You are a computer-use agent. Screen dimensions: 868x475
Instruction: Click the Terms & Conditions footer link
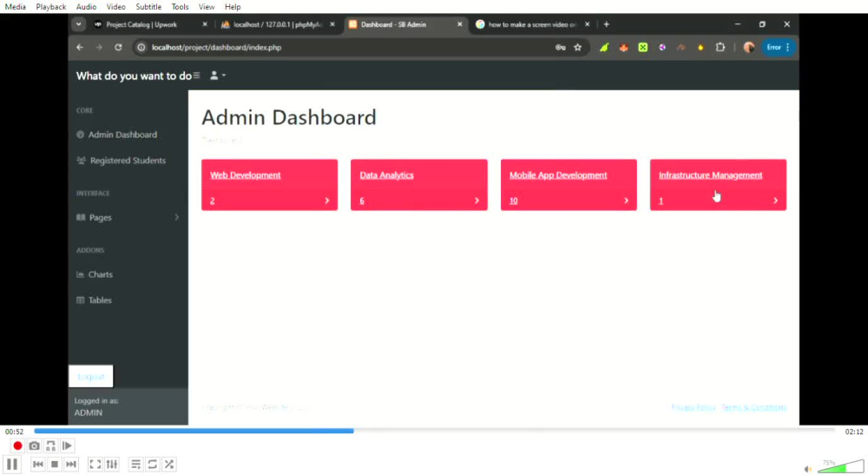[753, 407]
